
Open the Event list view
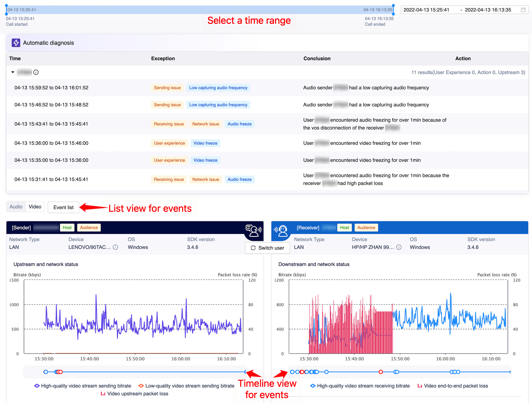click(x=64, y=207)
